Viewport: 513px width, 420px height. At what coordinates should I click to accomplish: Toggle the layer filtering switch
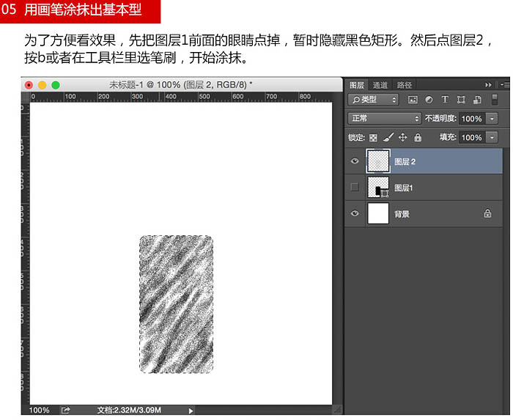pyautogui.click(x=495, y=100)
